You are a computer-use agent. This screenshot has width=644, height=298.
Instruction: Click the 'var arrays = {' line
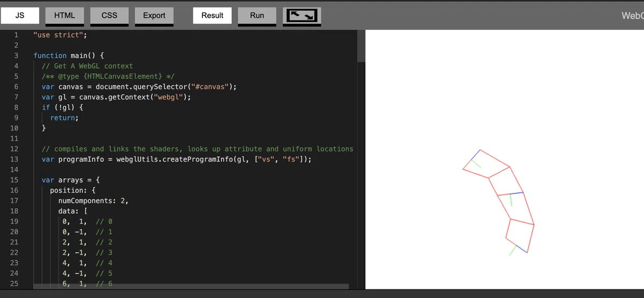point(71,180)
